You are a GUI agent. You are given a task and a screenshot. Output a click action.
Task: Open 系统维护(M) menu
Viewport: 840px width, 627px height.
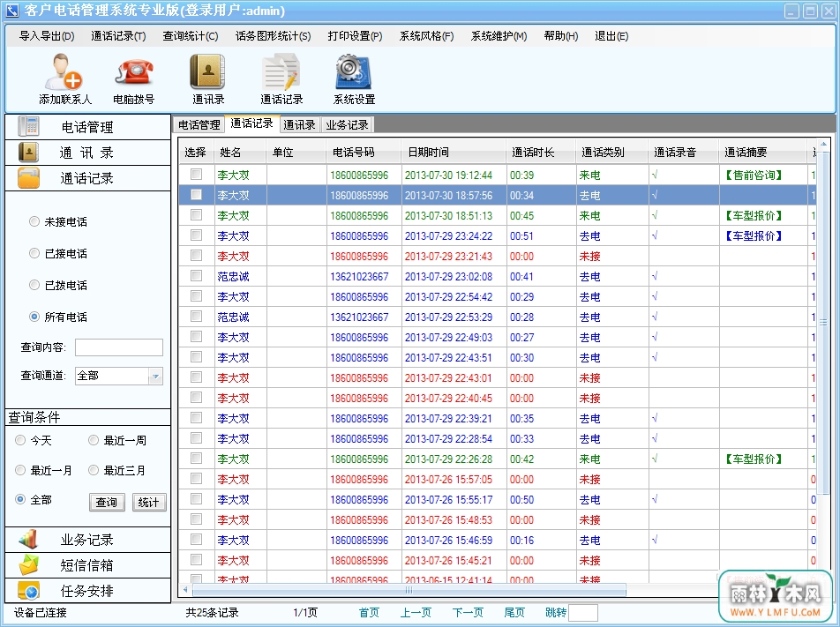point(499,36)
